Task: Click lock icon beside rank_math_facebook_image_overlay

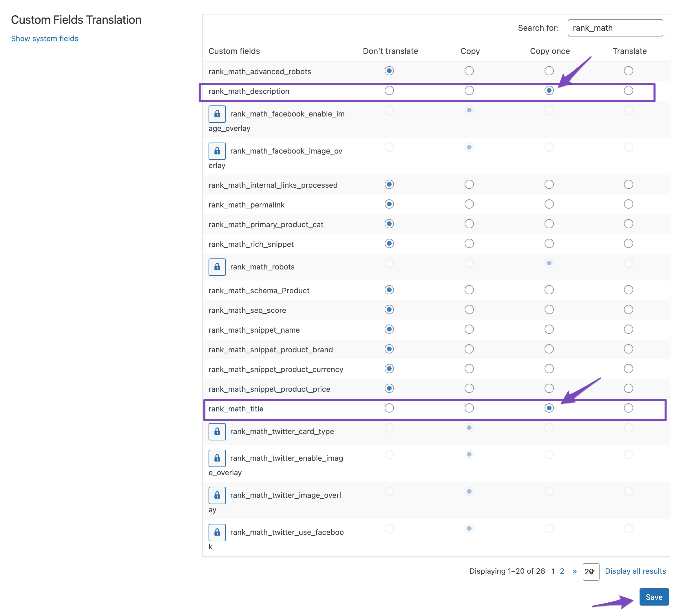Action: click(x=217, y=151)
